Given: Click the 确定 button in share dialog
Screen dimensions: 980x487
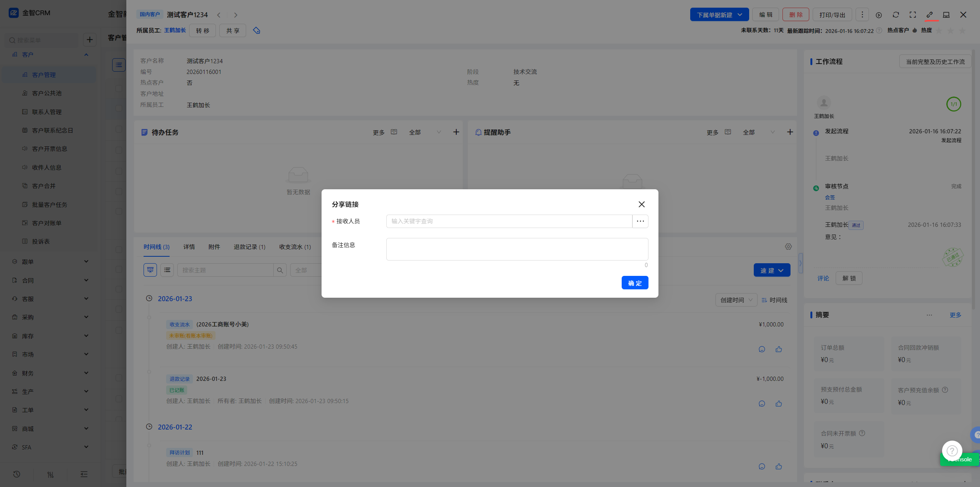Looking at the screenshot, I should [x=635, y=283].
